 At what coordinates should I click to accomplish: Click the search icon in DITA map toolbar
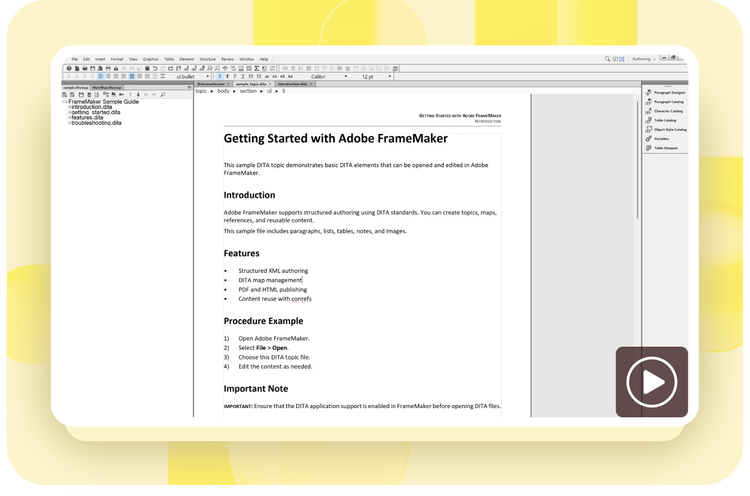point(163,95)
